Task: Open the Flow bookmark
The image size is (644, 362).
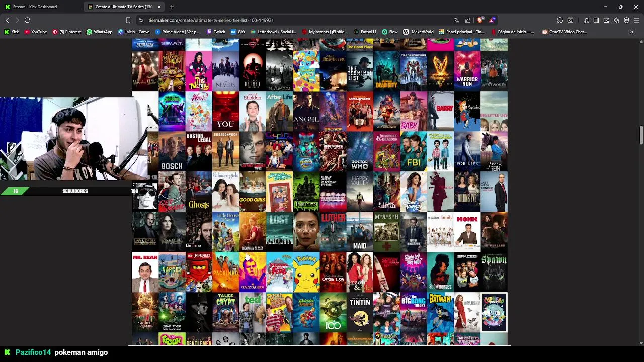Action: tap(390, 32)
